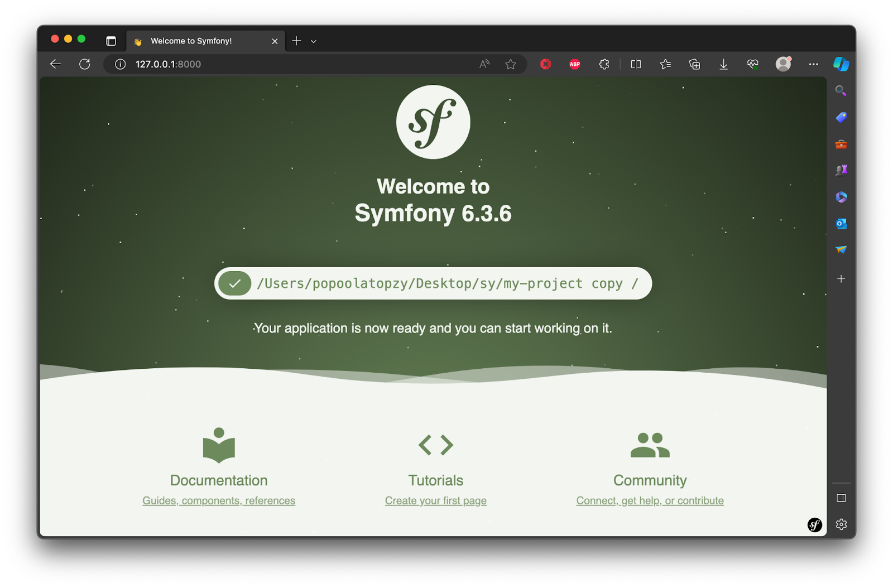Open sidebar Search tool

[x=841, y=91]
